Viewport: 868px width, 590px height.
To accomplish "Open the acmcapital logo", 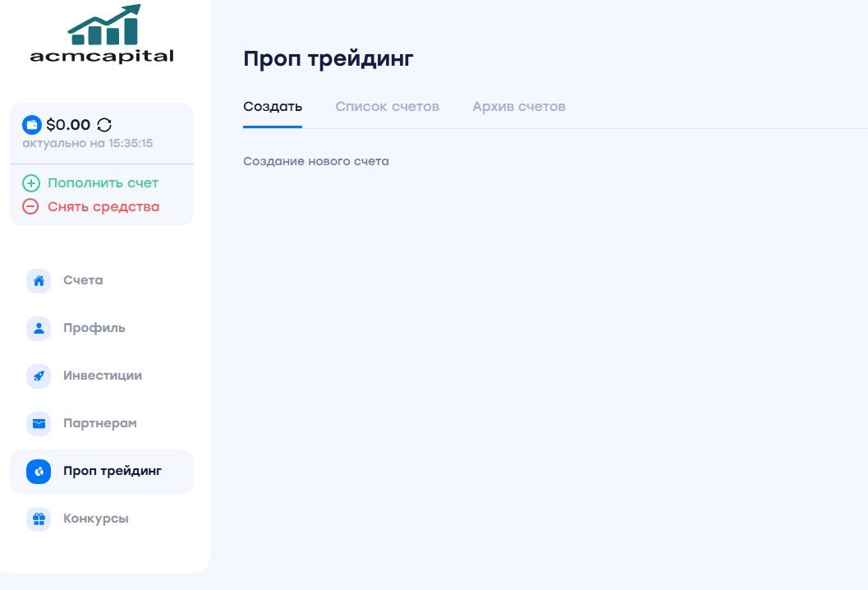I will [x=101, y=33].
